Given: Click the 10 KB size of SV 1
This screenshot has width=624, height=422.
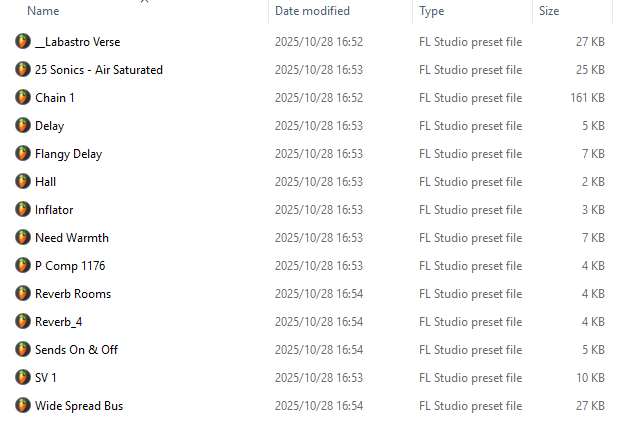Looking at the screenshot, I should (x=591, y=377).
